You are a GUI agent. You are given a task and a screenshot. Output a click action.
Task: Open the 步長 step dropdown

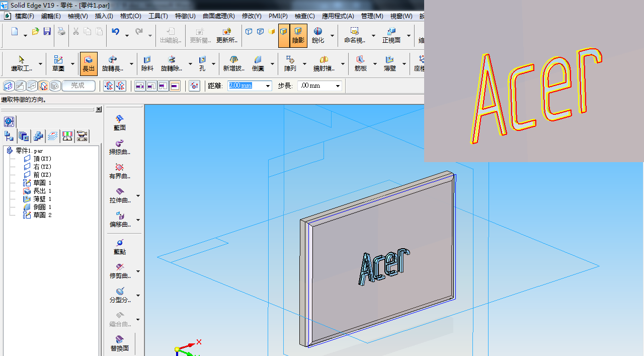[x=338, y=86]
